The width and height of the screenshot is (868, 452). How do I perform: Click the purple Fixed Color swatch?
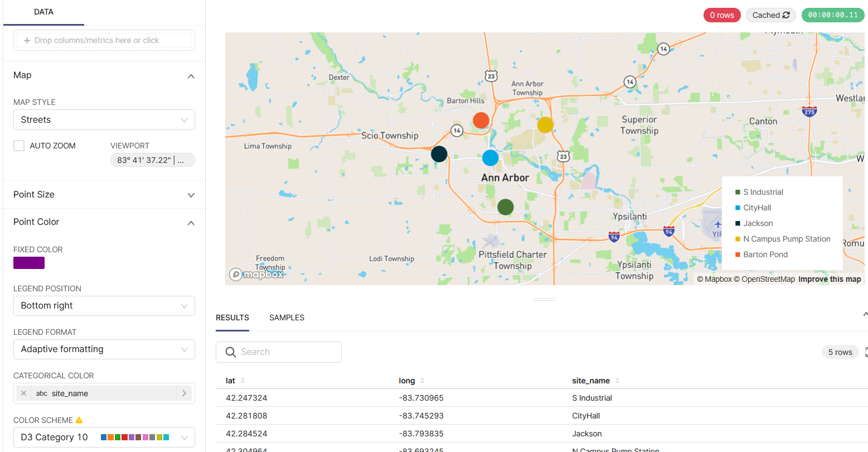29,263
